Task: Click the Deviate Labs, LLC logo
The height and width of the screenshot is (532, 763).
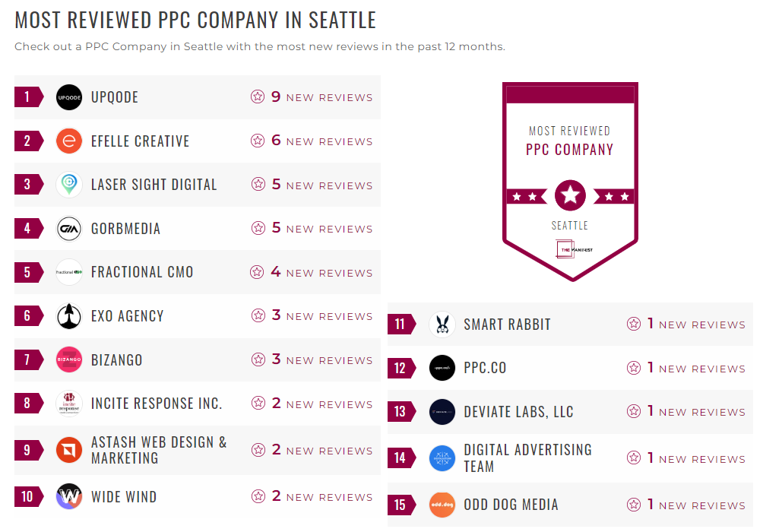Action: 442,411
